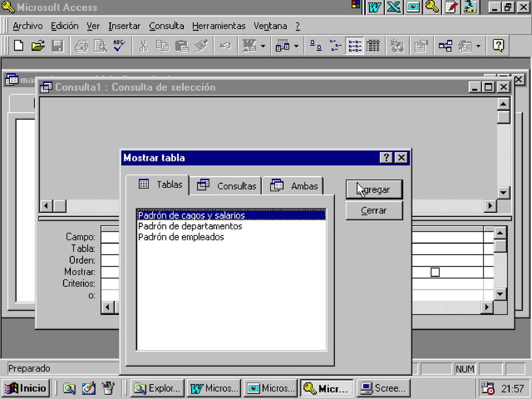
Task: Click the query grid scroll-up arrow
Action: tap(500, 233)
